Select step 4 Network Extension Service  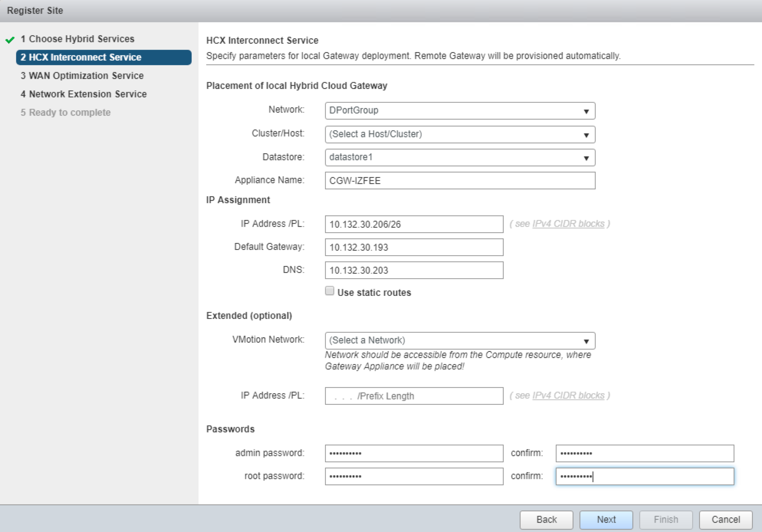(88, 94)
